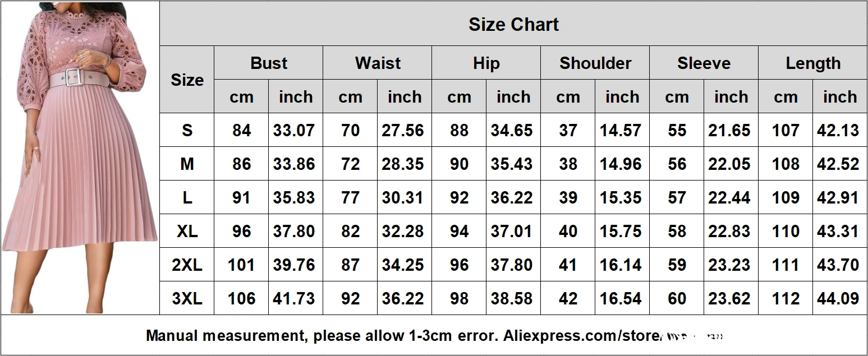Viewport: 868px width, 356px height.
Task: Select the Shoulder column header
Action: pyautogui.click(x=595, y=63)
